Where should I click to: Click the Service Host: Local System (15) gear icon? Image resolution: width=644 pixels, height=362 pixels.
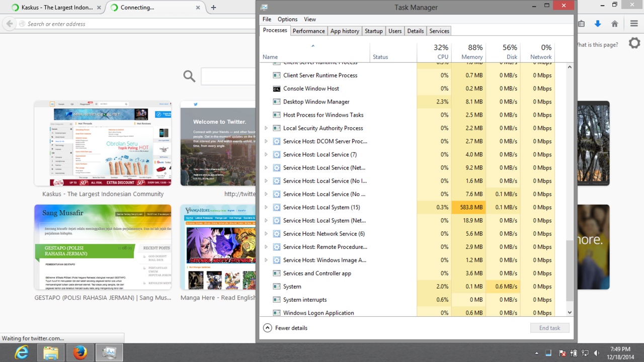[276, 207]
